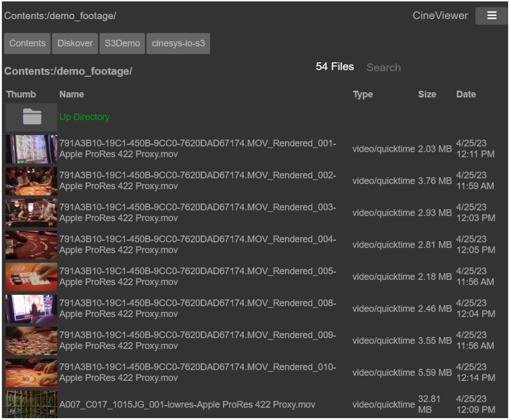This screenshot has width=510, height=420.
Task: Click the folder icon for Up Directory
Action: (x=32, y=117)
